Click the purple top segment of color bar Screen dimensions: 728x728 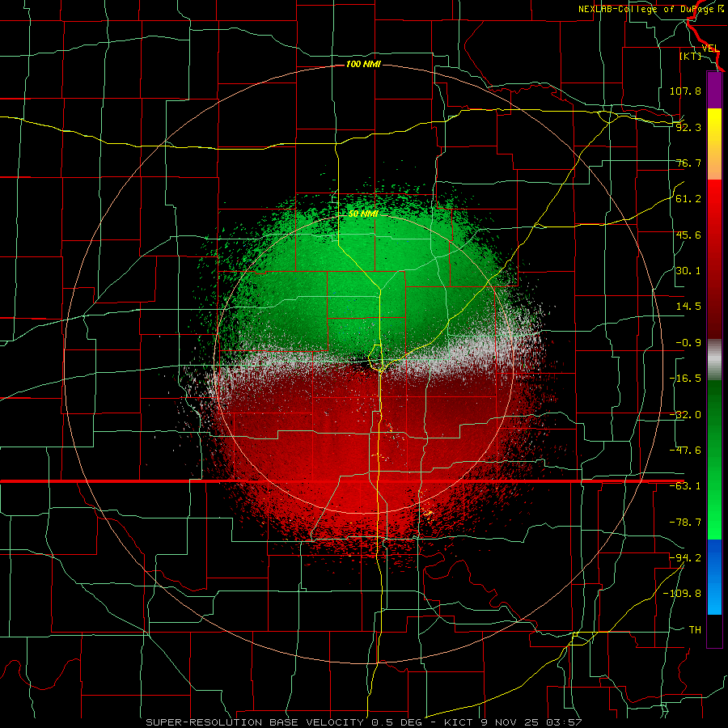714,90
